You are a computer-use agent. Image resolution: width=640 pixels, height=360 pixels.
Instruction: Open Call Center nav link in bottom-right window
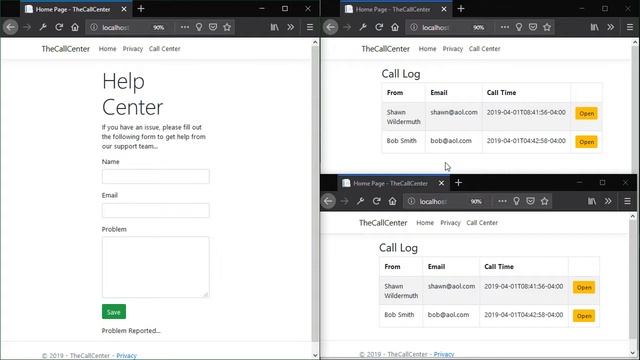pos(482,223)
